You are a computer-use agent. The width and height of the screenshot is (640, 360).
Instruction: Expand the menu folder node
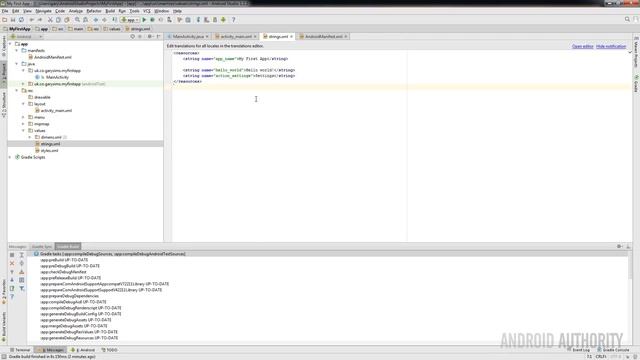pyautogui.click(x=23, y=117)
